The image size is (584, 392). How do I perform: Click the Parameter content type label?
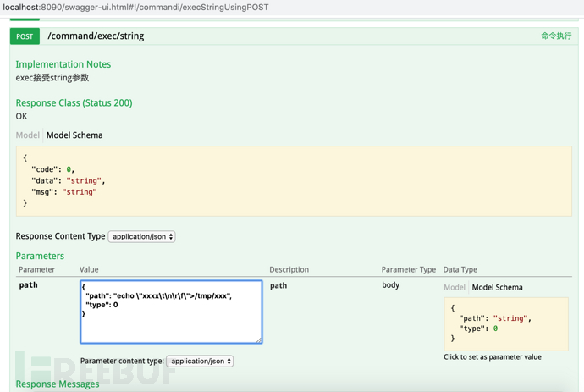(122, 361)
